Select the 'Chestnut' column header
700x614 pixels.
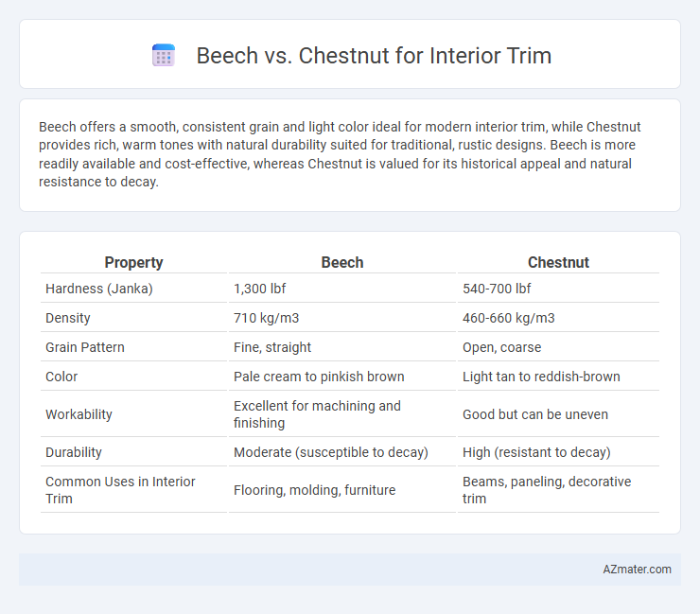click(558, 263)
